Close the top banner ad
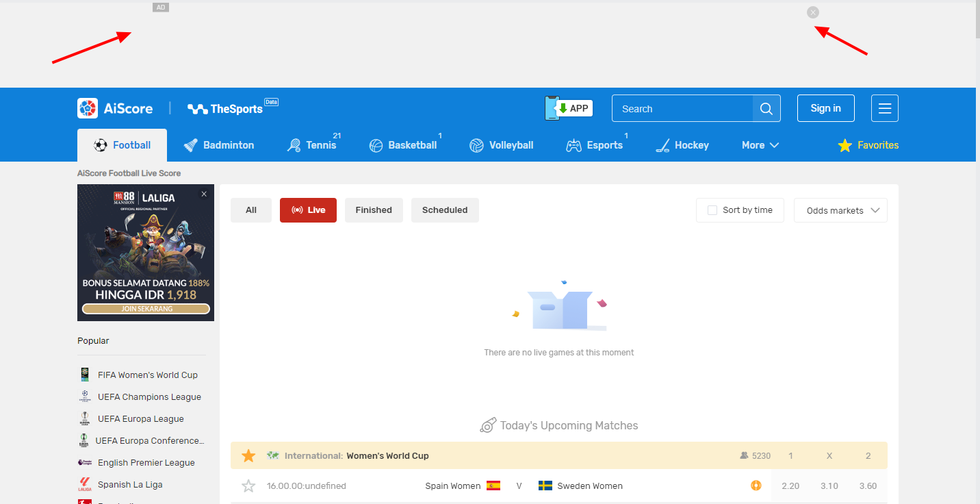This screenshot has width=980, height=504. (812, 12)
